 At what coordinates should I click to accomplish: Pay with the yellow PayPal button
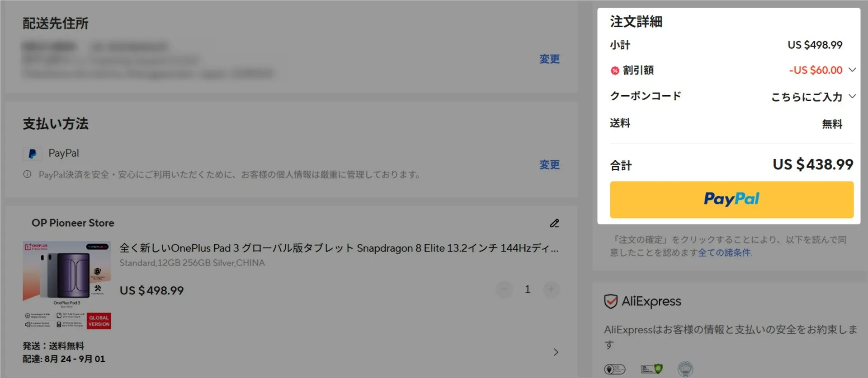coord(731,200)
